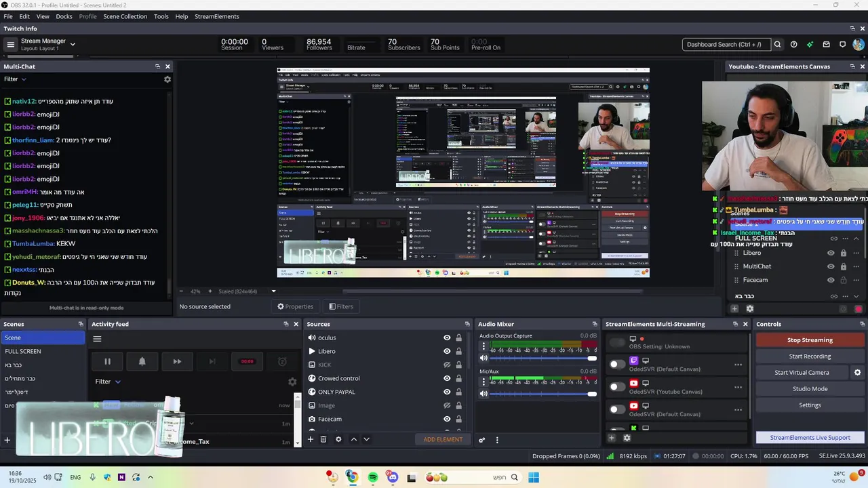The image size is (868, 488).
Task: Click ADD ELEMENT button
Action: (x=443, y=440)
